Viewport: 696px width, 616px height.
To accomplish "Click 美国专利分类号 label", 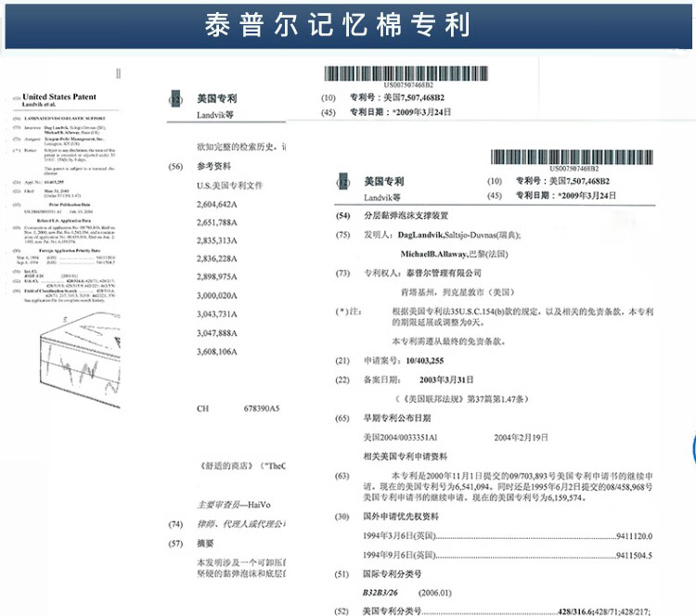I will 392,611.
